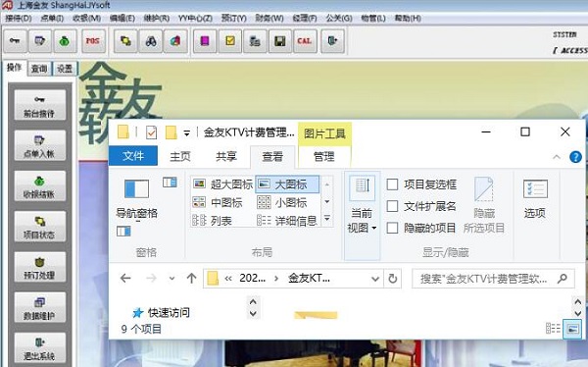Viewport: 588px width, 367px height.
Task: Click the yellow squares status toolbar icon
Action: (x=125, y=40)
